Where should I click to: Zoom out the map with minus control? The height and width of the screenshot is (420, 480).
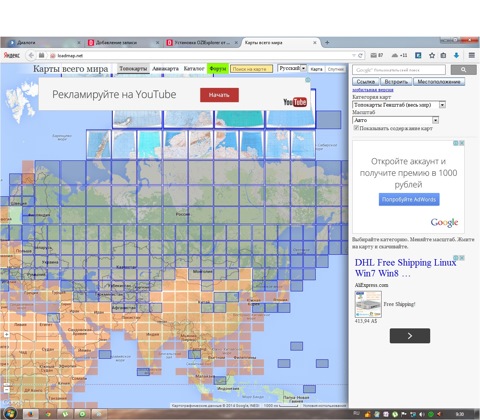coord(7,389)
